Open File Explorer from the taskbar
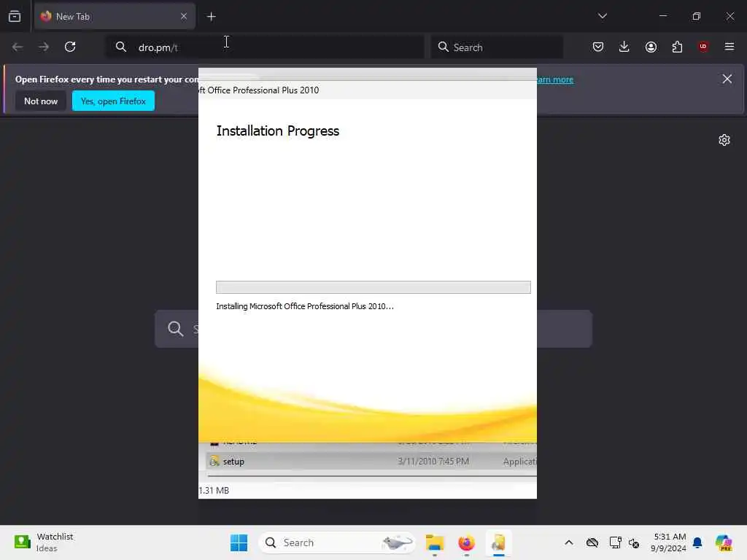The image size is (747, 560). 435,542
